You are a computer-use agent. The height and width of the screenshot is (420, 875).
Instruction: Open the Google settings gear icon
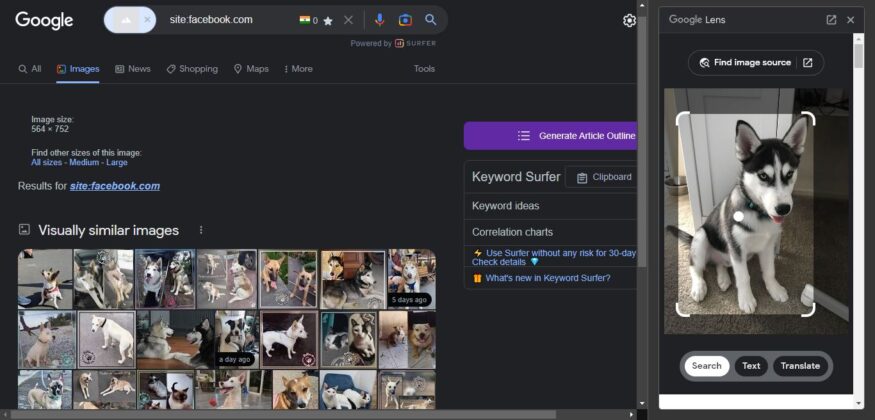click(629, 20)
